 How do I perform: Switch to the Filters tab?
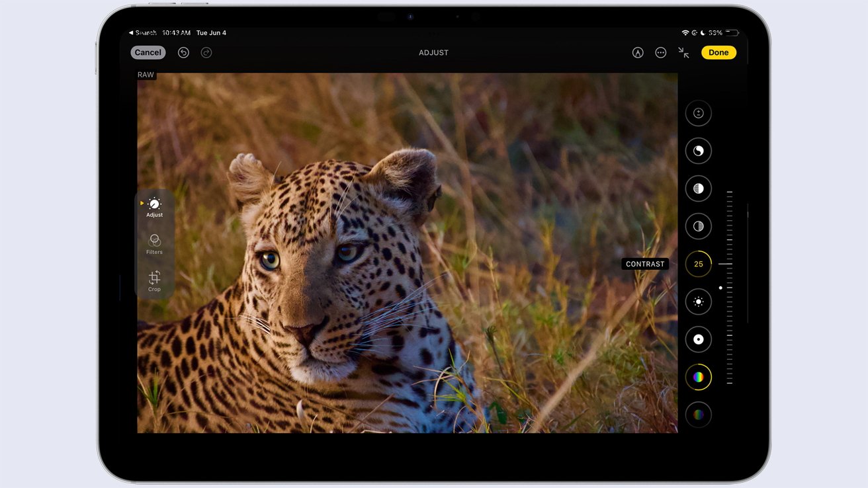click(153, 244)
